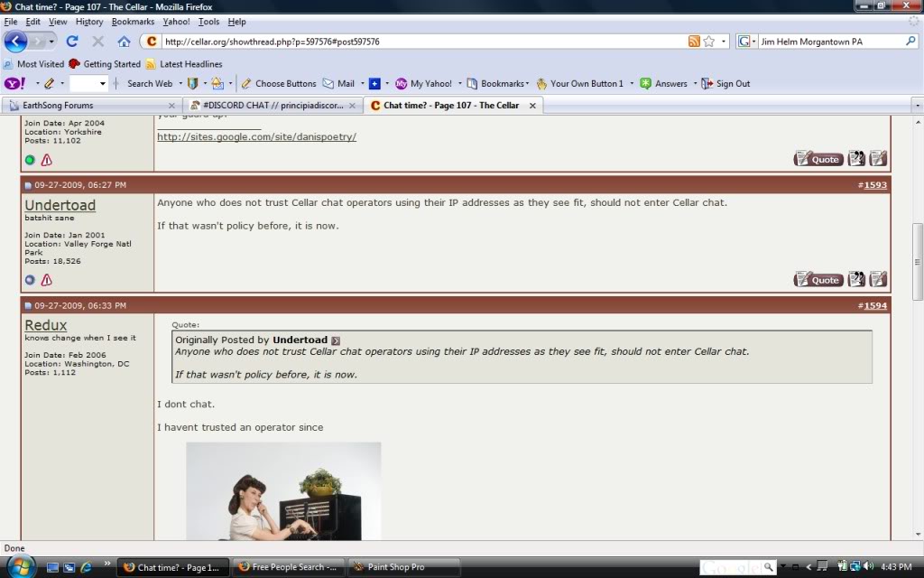Click the pencil icon on Yahoo toolbar
The image size is (924, 578).
click(49, 83)
